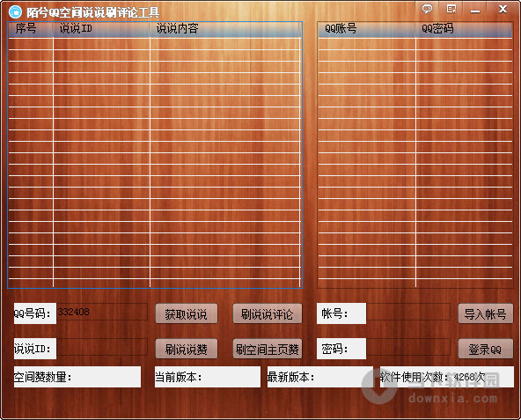Close the QQ空间说说刷评论工具 window
This screenshot has height=420, width=521.
(503, 9)
